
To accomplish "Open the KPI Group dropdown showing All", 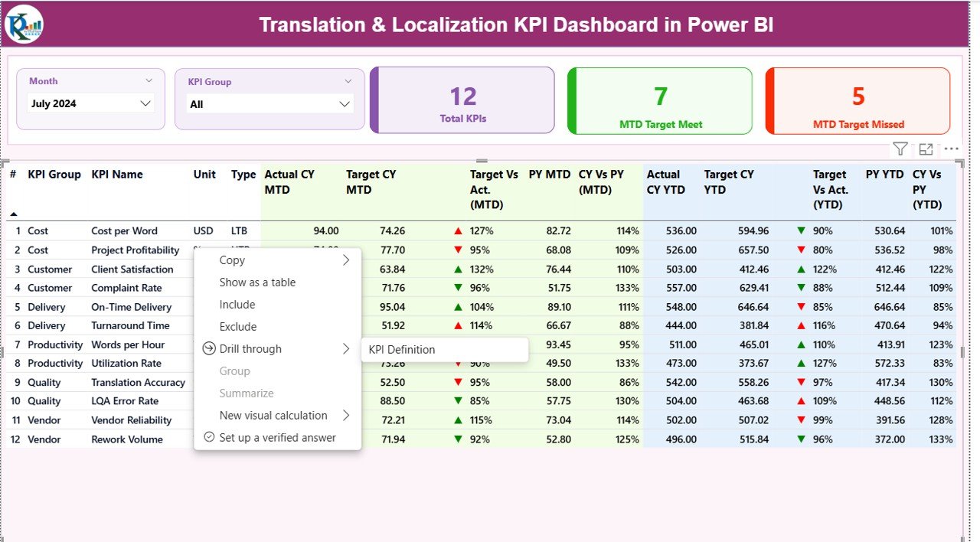I will [269, 104].
